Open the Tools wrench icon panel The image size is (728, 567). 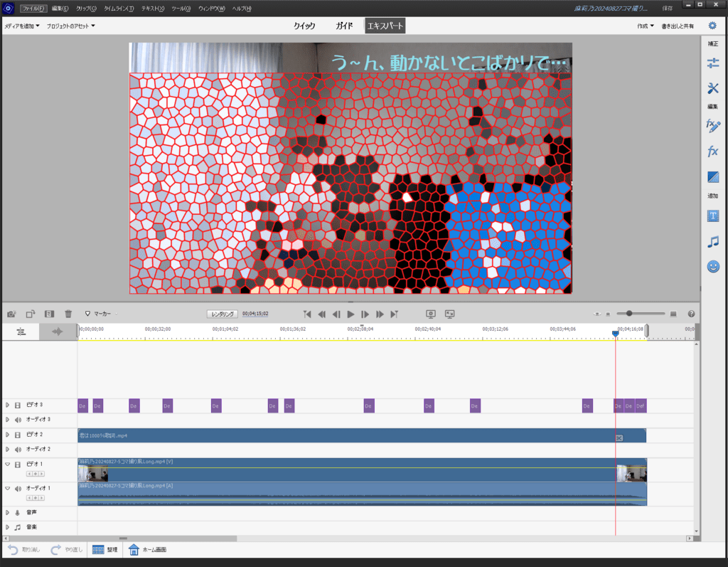click(x=712, y=88)
